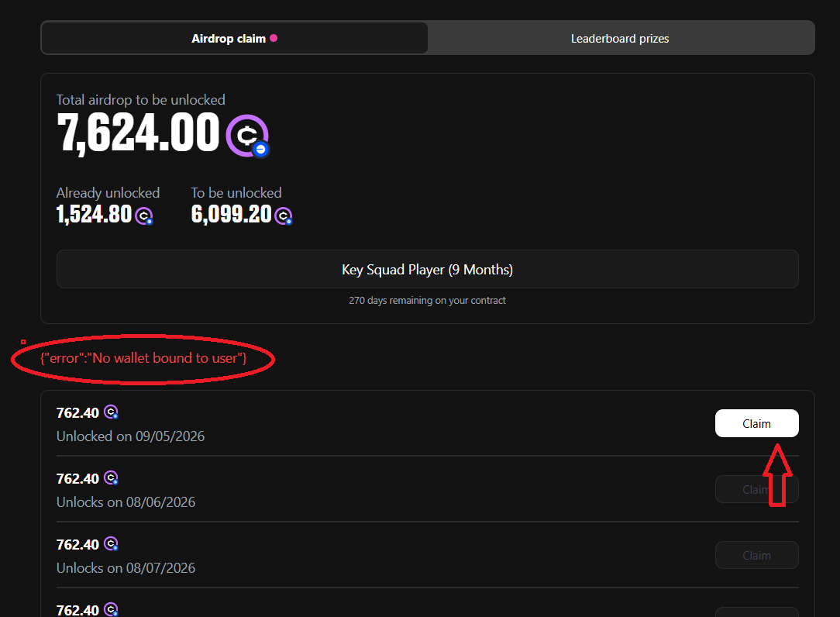Viewport: 840px width, 617px height.
Task: Click "Unlocked on 09/05/2026" text
Action: click(131, 436)
